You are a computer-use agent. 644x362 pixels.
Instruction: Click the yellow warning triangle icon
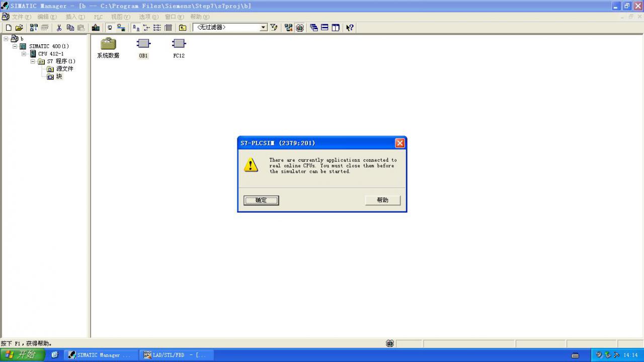point(251,165)
